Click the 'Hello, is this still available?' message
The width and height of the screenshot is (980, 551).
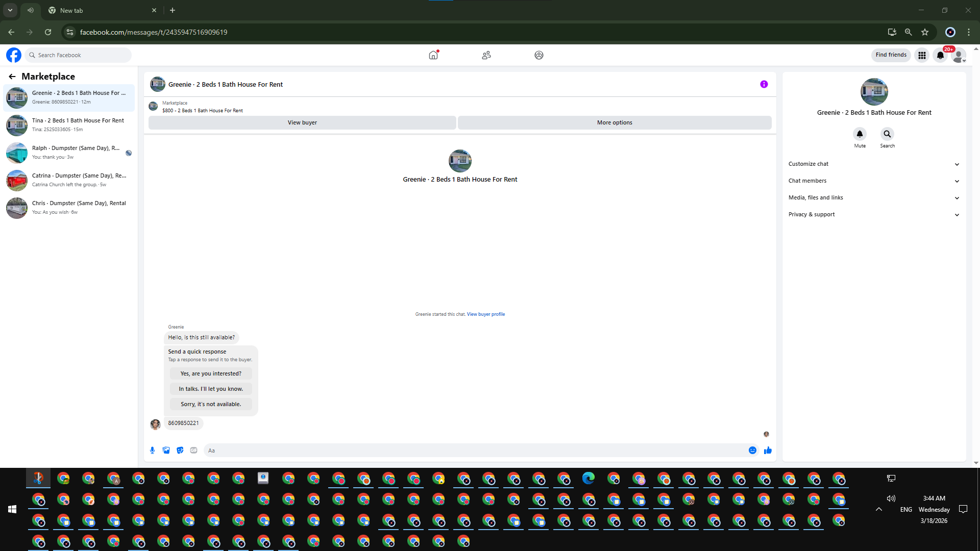pyautogui.click(x=202, y=338)
